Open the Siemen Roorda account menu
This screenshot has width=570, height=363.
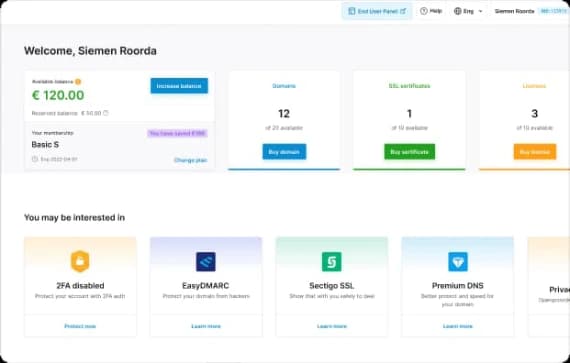click(x=514, y=11)
